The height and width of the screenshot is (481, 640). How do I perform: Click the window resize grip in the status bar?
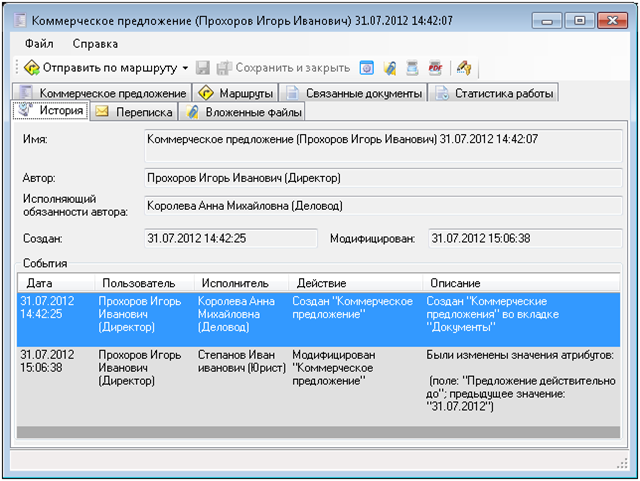622,463
